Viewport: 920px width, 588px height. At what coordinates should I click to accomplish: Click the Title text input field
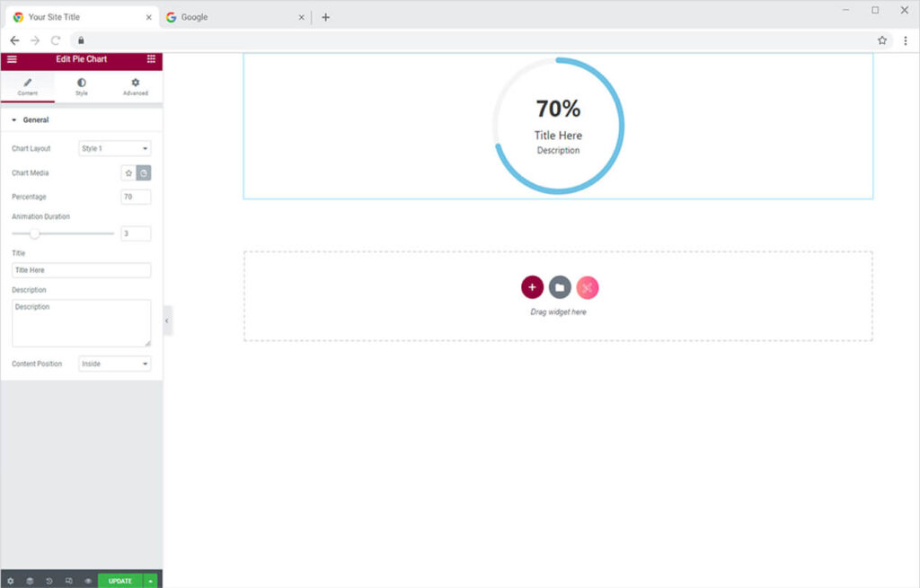click(x=81, y=270)
